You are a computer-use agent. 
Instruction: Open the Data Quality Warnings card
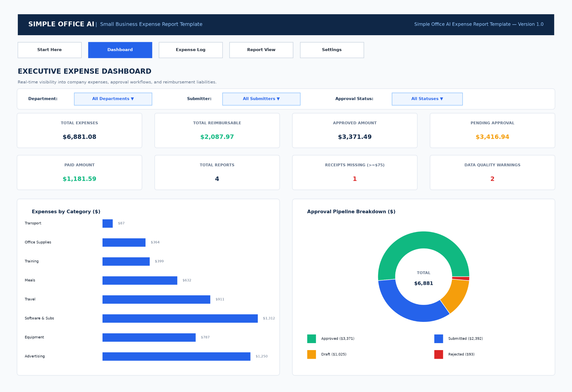click(x=492, y=172)
